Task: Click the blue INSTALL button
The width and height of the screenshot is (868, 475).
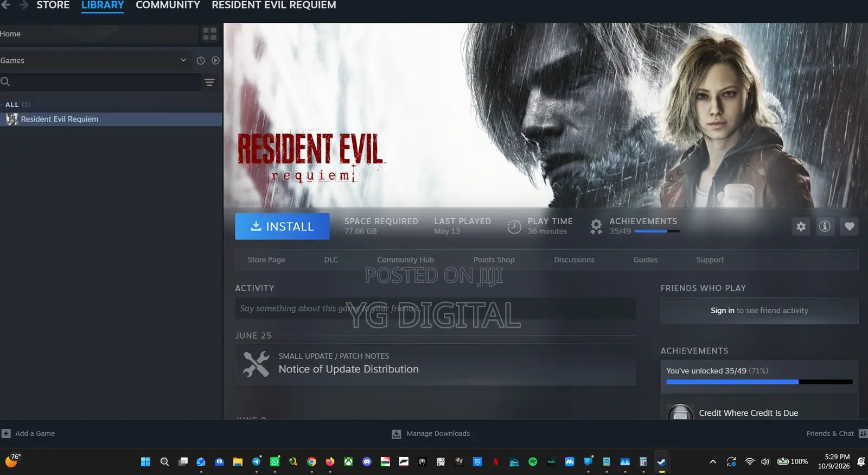Action: [282, 226]
